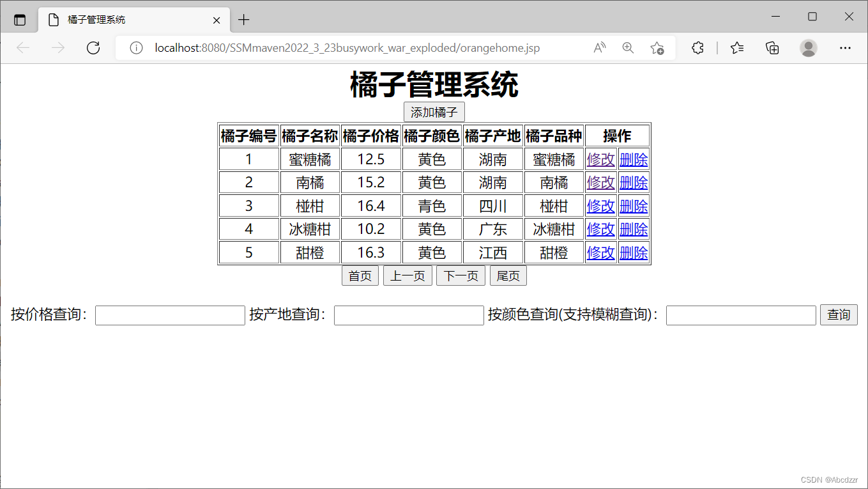Open the browser Extensions icon

[x=698, y=48]
